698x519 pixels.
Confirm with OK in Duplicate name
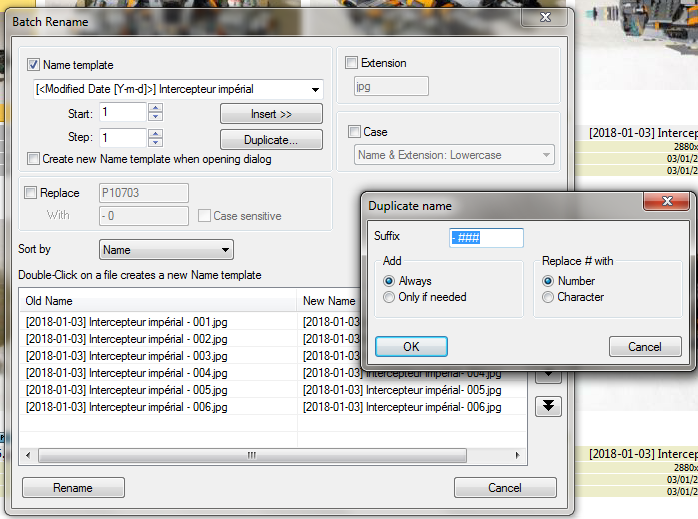click(411, 347)
